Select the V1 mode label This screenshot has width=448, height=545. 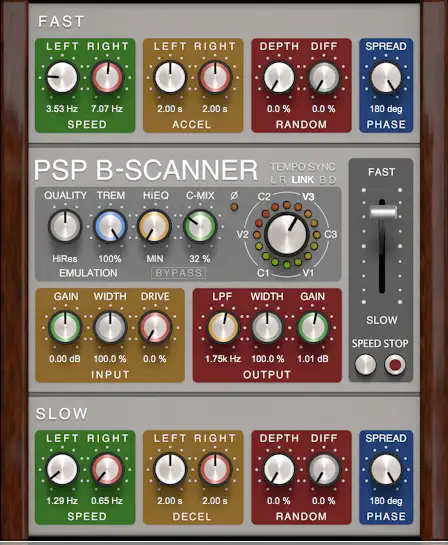tap(308, 273)
